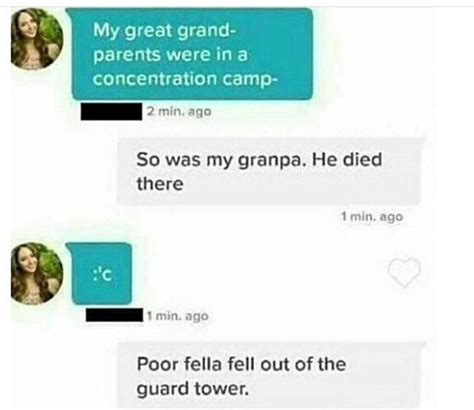This screenshot has height=410, width=474.
Task: Select the 'So was my granpa' reply bubble
Action: point(268,171)
